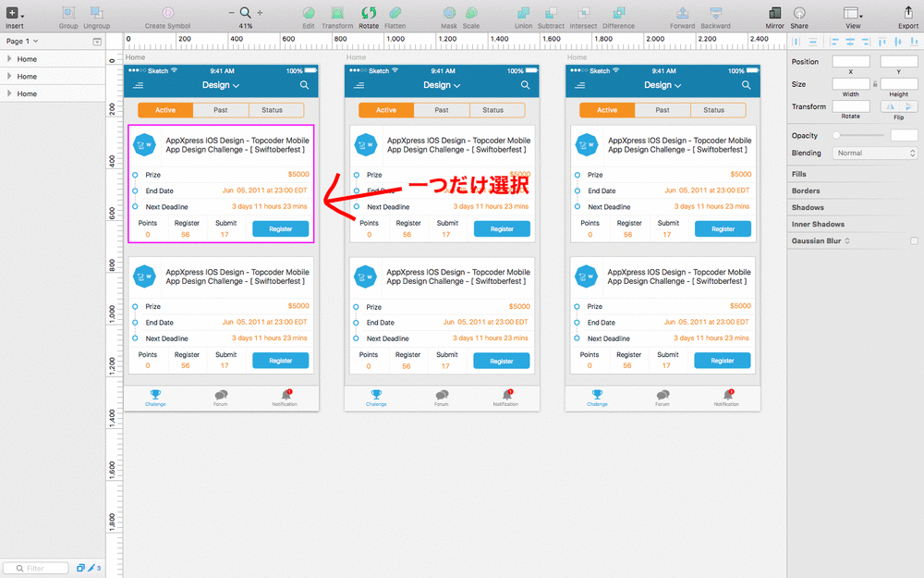Flip the layer vertically
924x578 pixels.
[908, 106]
